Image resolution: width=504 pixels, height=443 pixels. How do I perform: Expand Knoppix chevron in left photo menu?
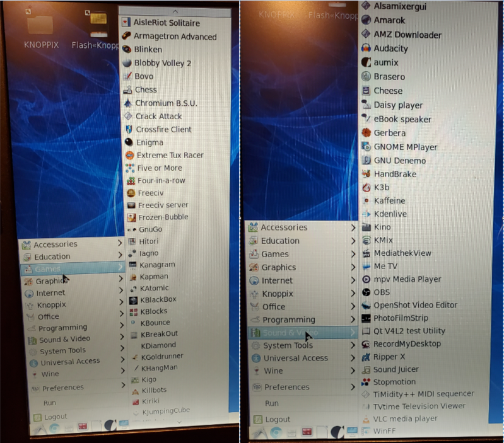click(x=122, y=302)
